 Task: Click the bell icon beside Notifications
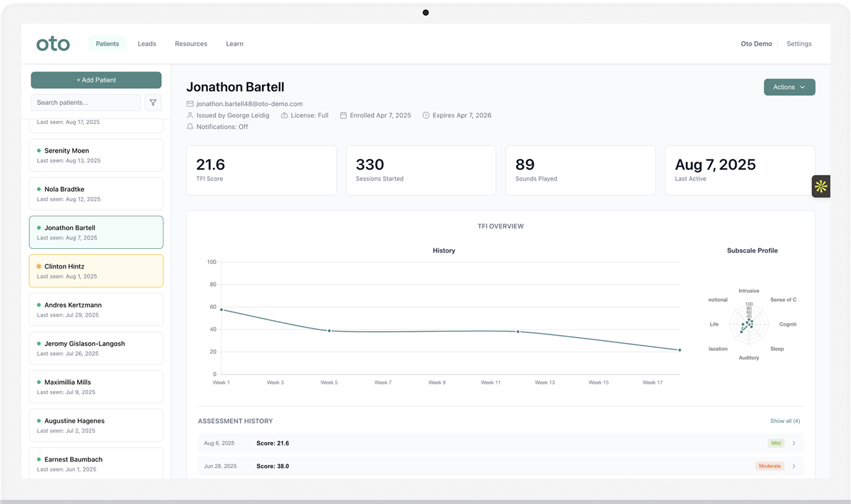pos(190,127)
